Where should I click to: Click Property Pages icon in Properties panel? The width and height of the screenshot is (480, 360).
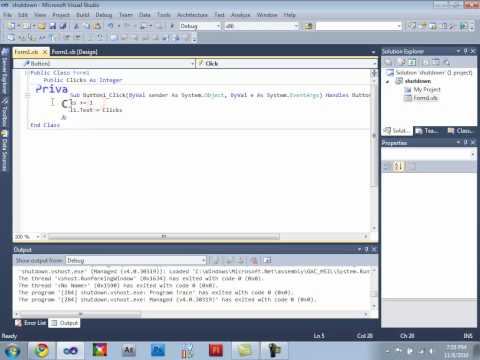coord(412,166)
